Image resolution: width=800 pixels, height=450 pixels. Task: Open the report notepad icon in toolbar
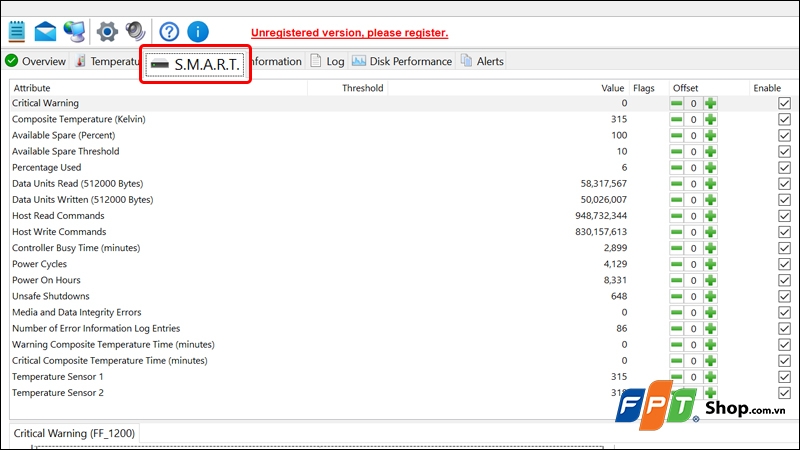(x=17, y=32)
